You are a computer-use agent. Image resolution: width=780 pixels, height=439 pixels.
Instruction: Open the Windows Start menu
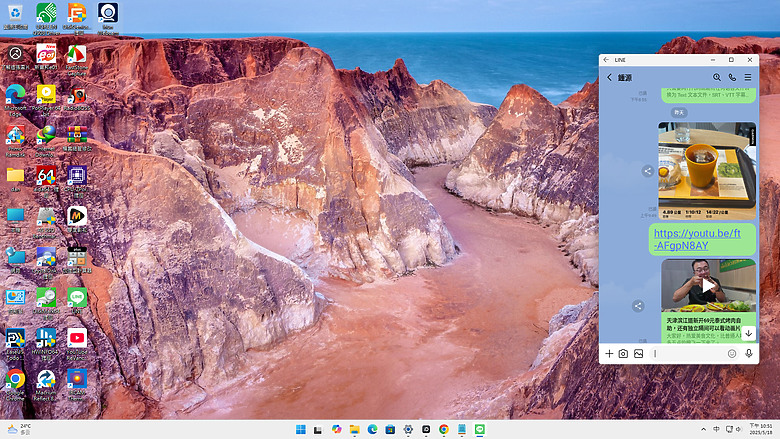coord(301,430)
